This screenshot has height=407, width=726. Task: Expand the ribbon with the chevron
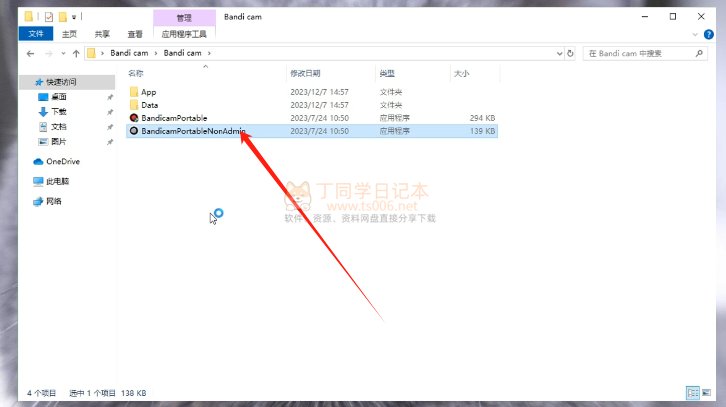pyautogui.click(x=695, y=34)
